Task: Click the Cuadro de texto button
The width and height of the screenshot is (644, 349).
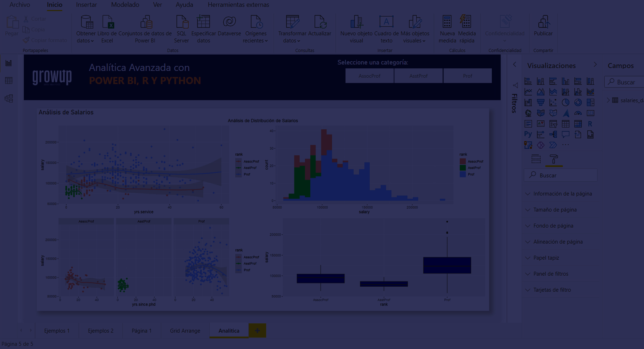Action: pos(386,29)
